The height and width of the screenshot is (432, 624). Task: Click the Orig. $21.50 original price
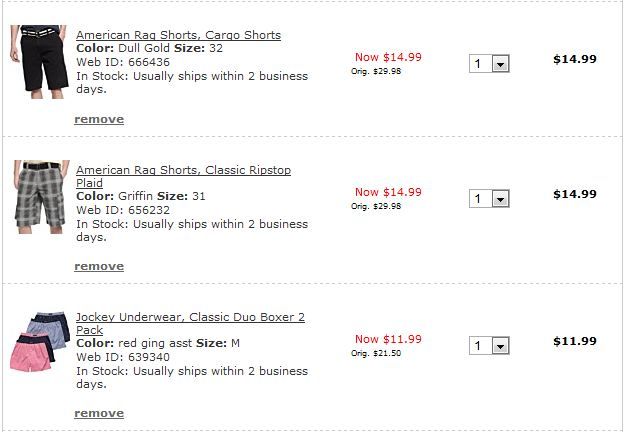coord(376,353)
